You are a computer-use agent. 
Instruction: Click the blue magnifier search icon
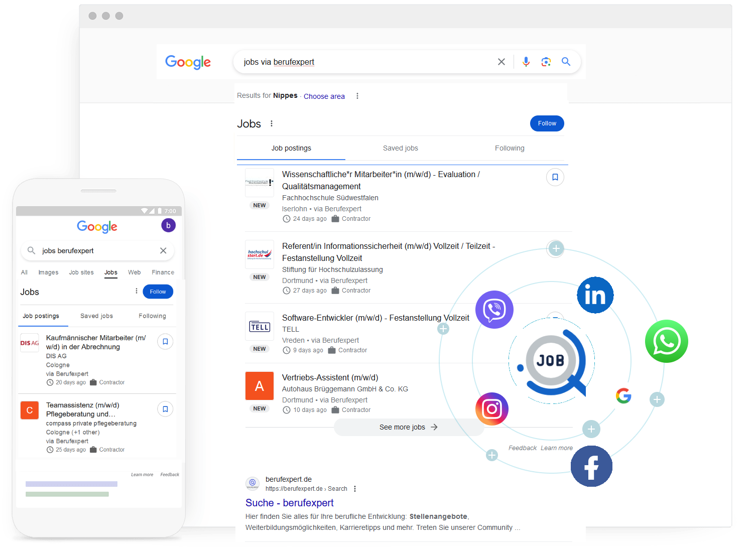pos(566,62)
